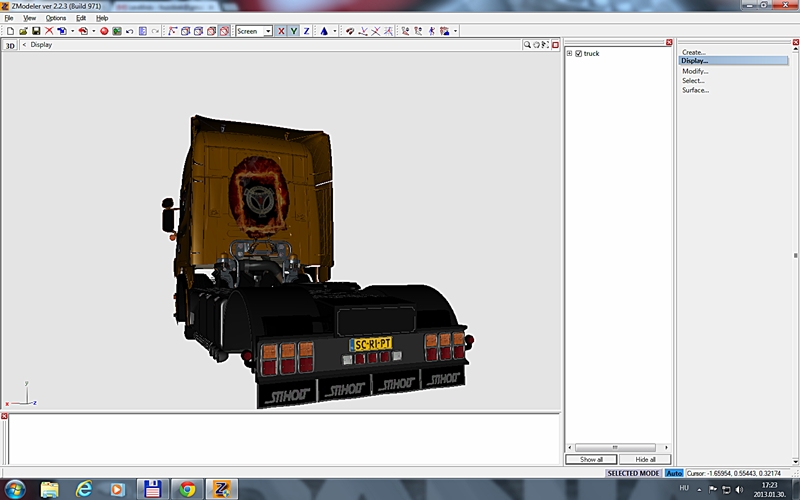Click the Undo arrow icon
This screenshot has width=800, height=500.
pos(129,31)
